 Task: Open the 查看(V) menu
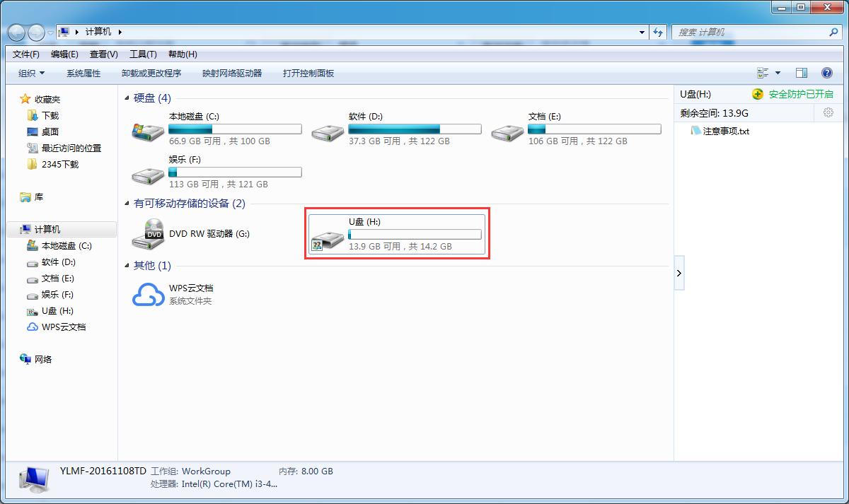tap(103, 54)
